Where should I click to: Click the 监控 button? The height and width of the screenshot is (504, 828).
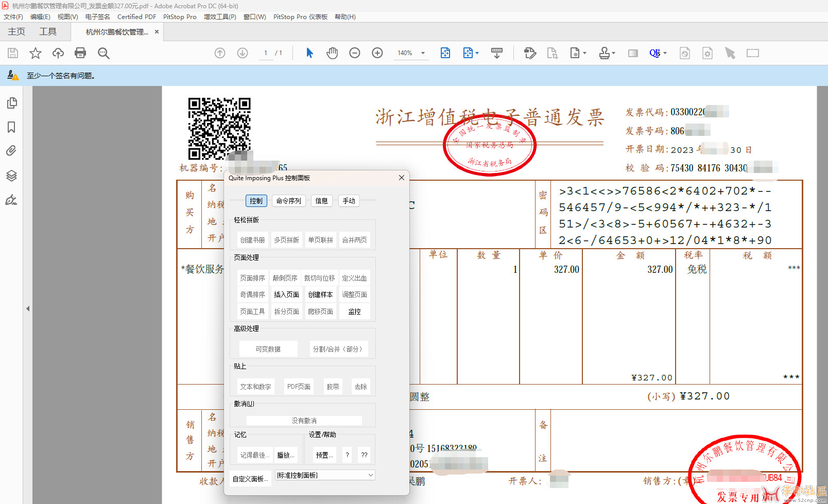[x=354, y=311]
